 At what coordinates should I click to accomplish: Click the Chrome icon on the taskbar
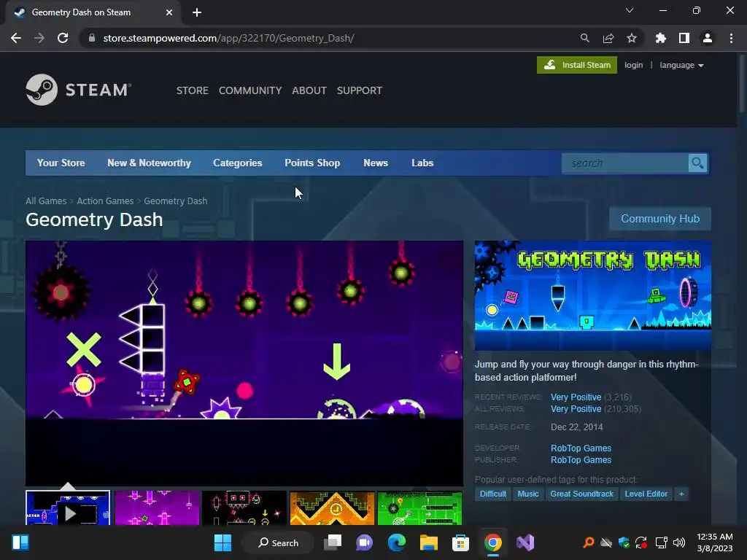[x=492, y=542]
